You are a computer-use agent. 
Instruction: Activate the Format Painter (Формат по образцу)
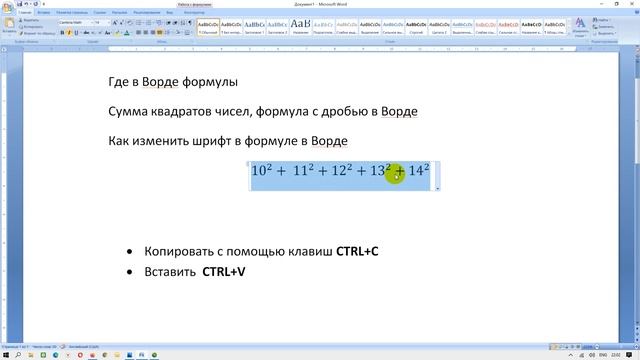pyautogui.click(x=37, y=33)
